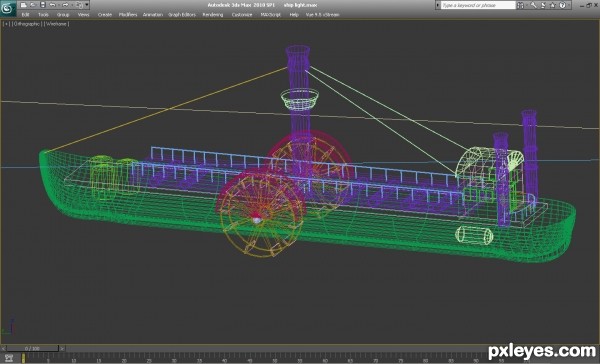
Task: Open the 3ds Max application button menu
Action: coord(8,9)
